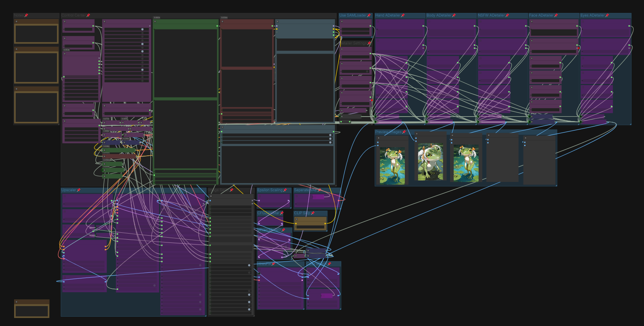Click the NSFW ADetailer group title

click(x=491, y=15)
